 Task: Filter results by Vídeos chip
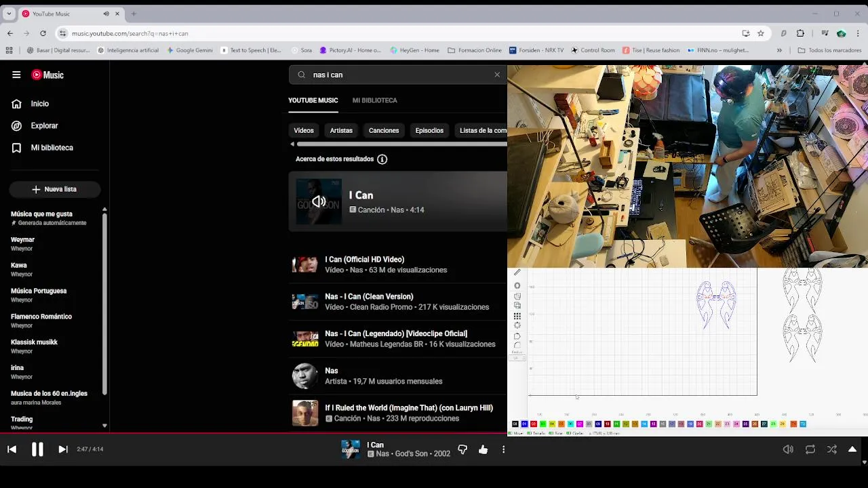[x=304, y=130]
